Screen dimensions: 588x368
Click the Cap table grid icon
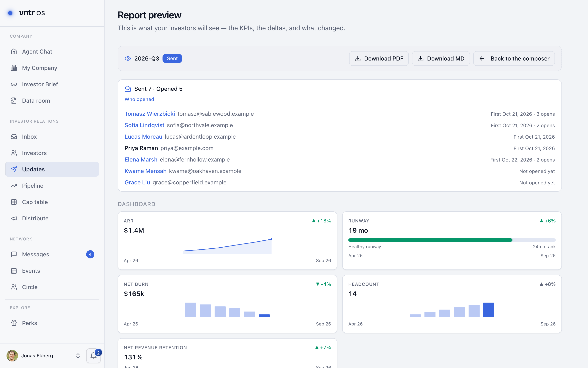[14, 202]
